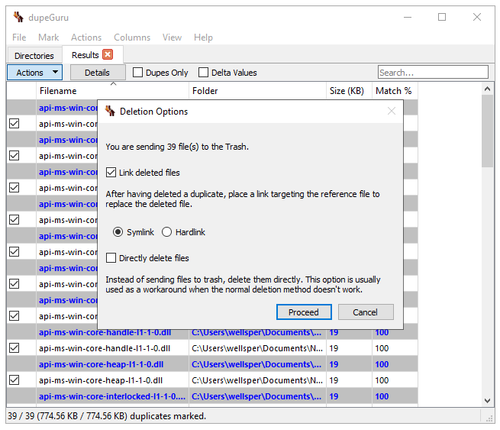This screenshot has height=430, width=500.
Task: Enable the Delta Values checkbox
Action: pyautogui.click(x=203, y=72)
